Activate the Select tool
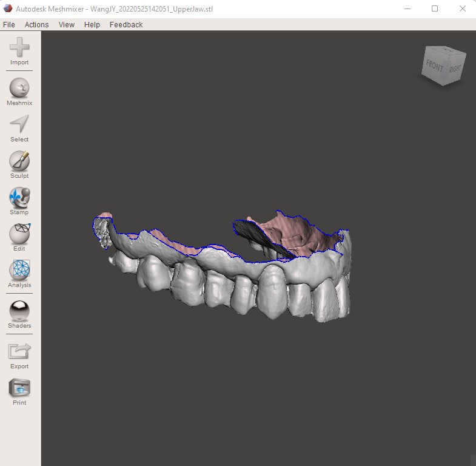This screenshot has height=466, width=476. (x=19, y=125)
